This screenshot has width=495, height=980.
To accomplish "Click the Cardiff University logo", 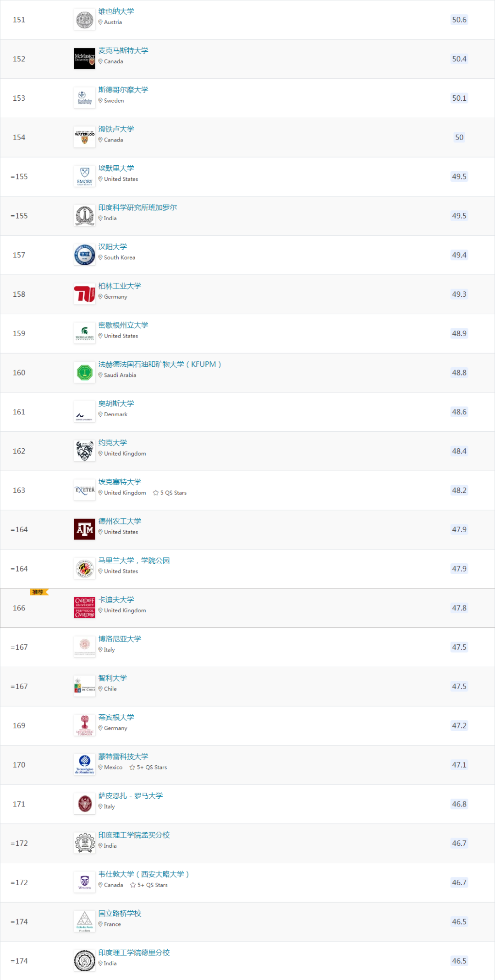I will (84, 608).
